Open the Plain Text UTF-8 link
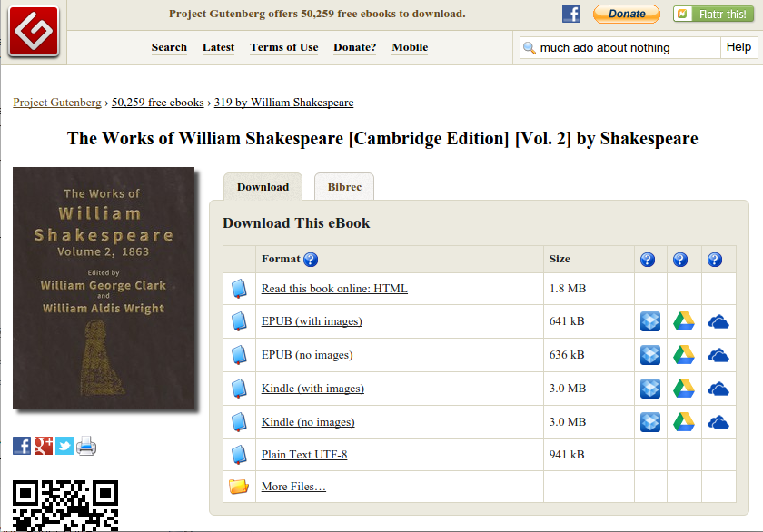The height and width of the screenshot is (532, 763). pos(304,455)
